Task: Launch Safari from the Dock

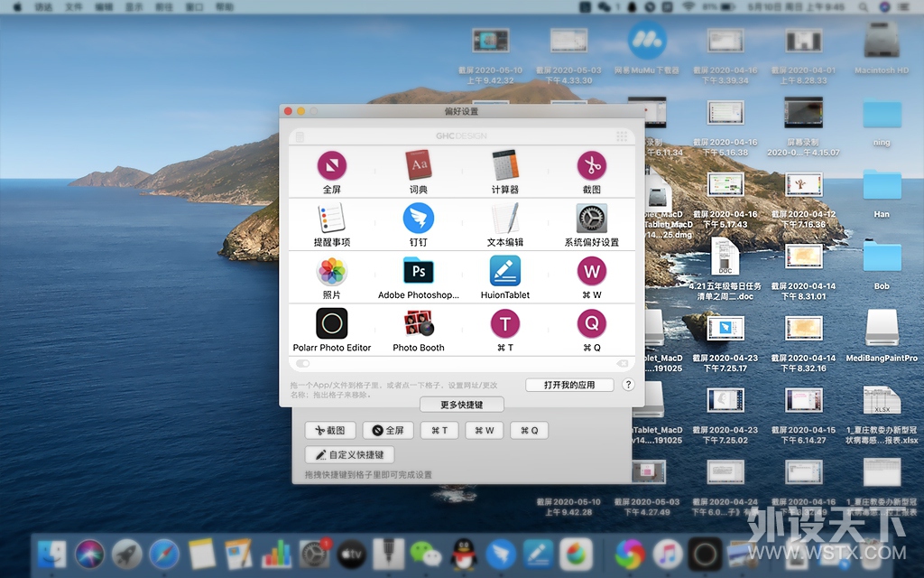Action: click(164, 555)
